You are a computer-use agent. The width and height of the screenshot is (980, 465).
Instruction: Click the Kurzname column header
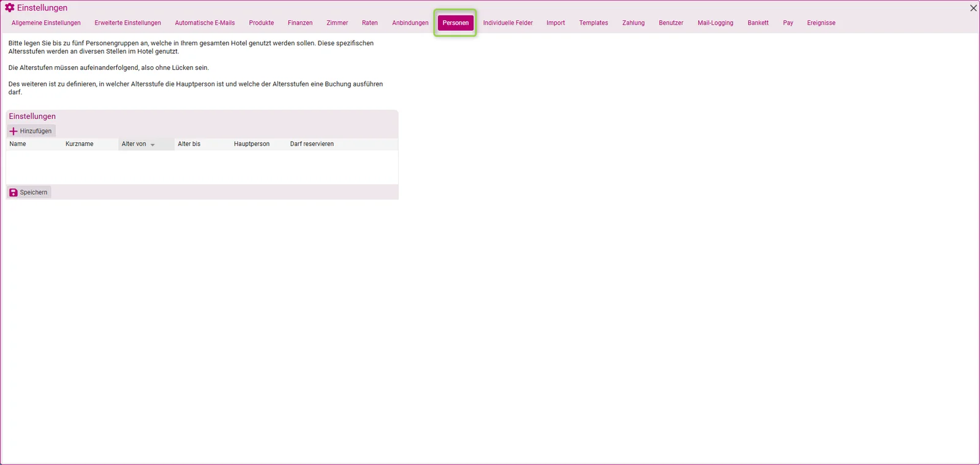90,144
